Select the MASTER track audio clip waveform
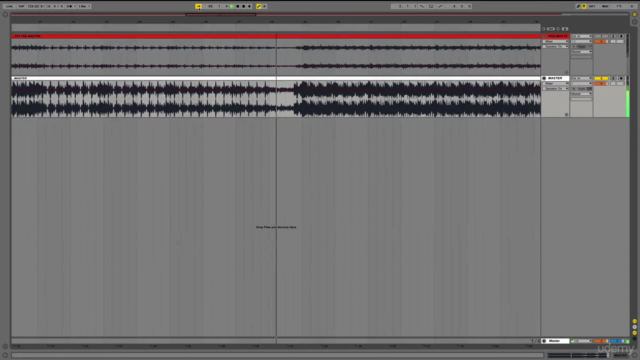 click(276, 99)
